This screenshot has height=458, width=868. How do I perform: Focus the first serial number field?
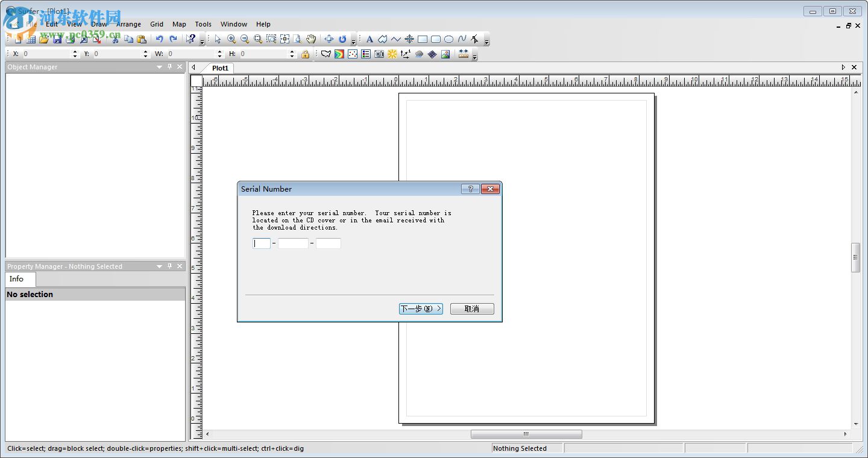click(x=262, y=243)
